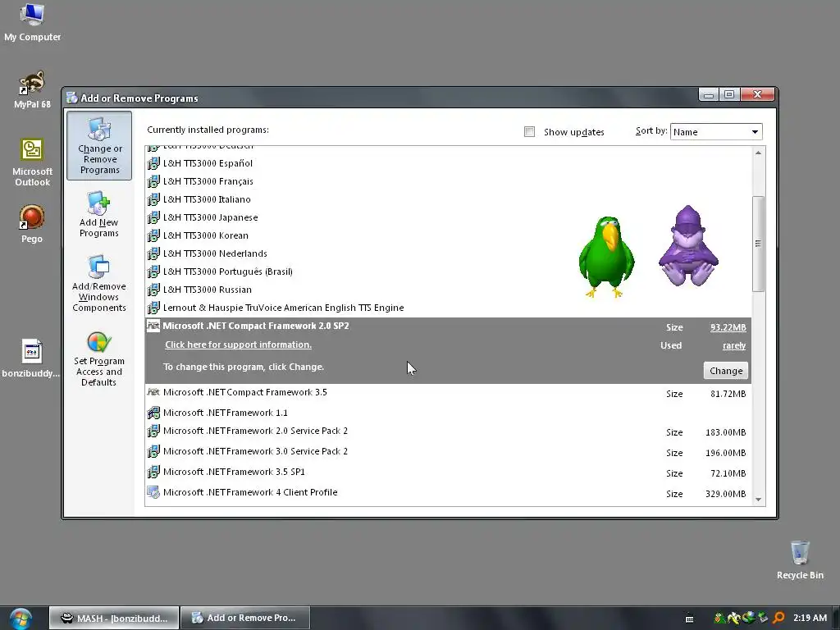Open the Sort by Name dropdown
The height and width of the screenshot is (630, 840).
715,132
